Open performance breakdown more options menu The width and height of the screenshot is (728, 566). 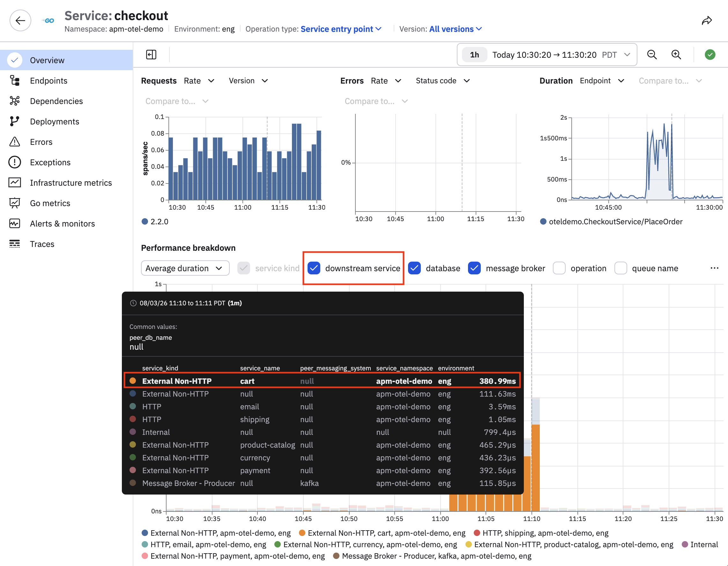(714, 268)
